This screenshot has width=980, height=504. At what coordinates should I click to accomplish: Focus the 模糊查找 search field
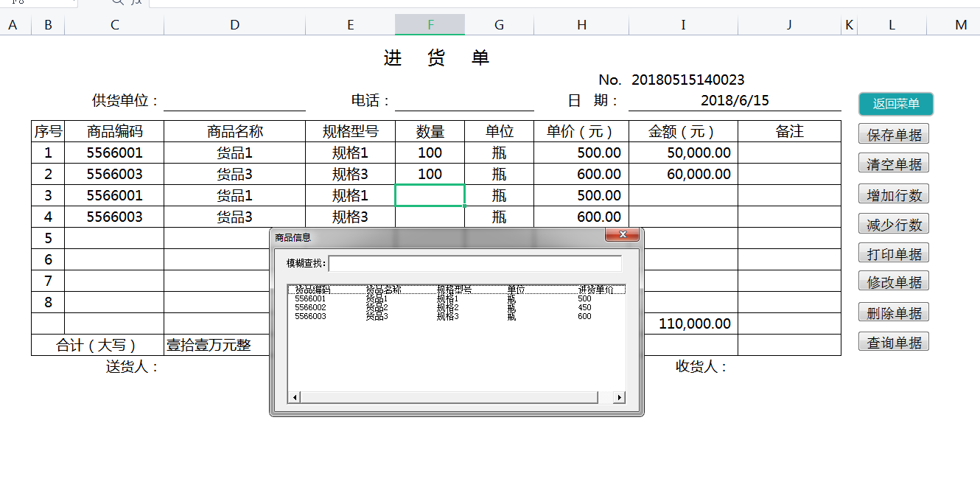pyautogui.click(x=475, y=263)
